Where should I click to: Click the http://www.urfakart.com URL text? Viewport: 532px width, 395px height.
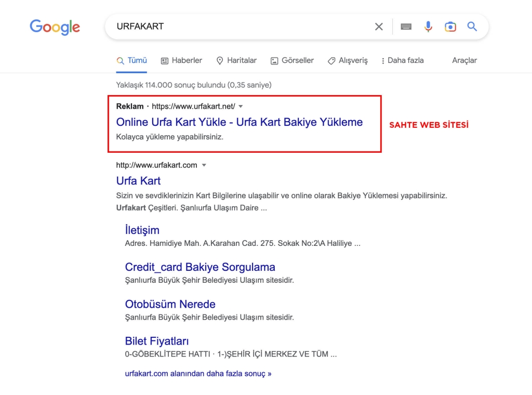pos(156,165)
